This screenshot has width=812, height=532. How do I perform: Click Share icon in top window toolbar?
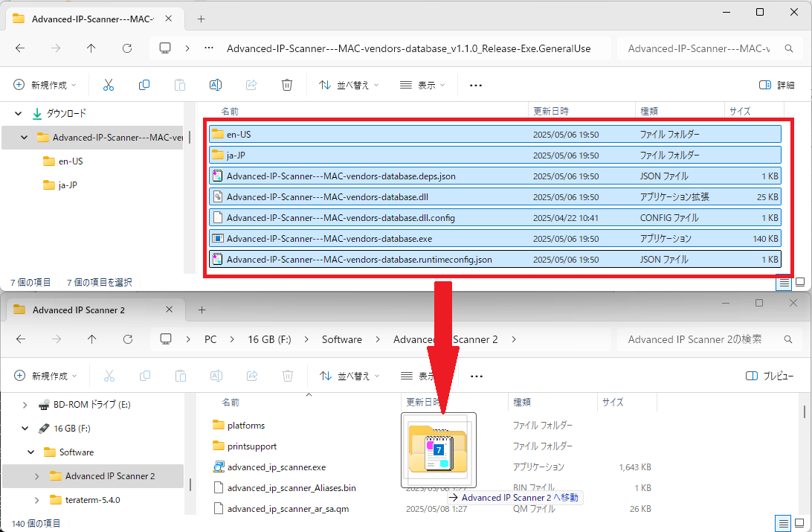coord(251,85)
